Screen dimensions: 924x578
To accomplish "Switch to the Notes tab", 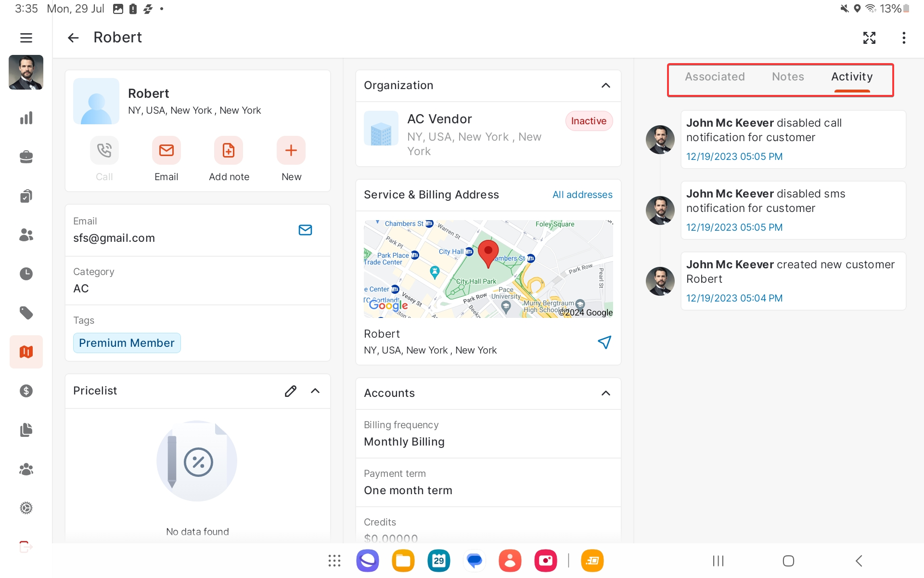I will 788,77.
